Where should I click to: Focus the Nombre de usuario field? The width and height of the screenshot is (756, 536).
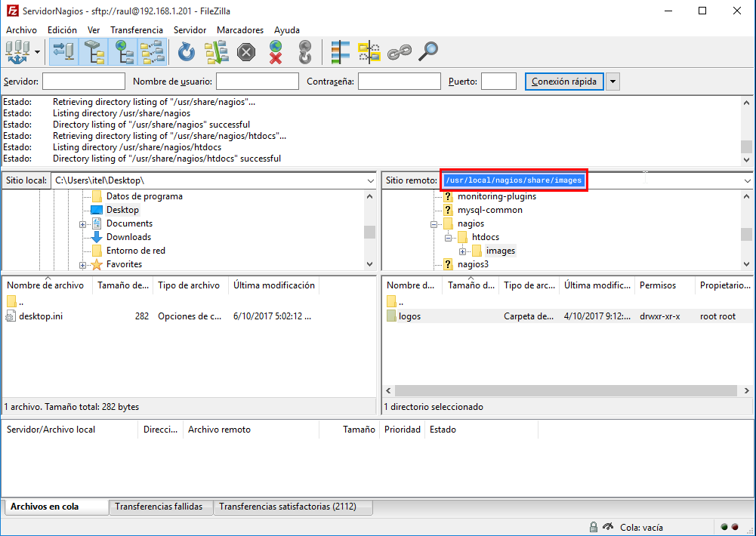coord(258,82)
